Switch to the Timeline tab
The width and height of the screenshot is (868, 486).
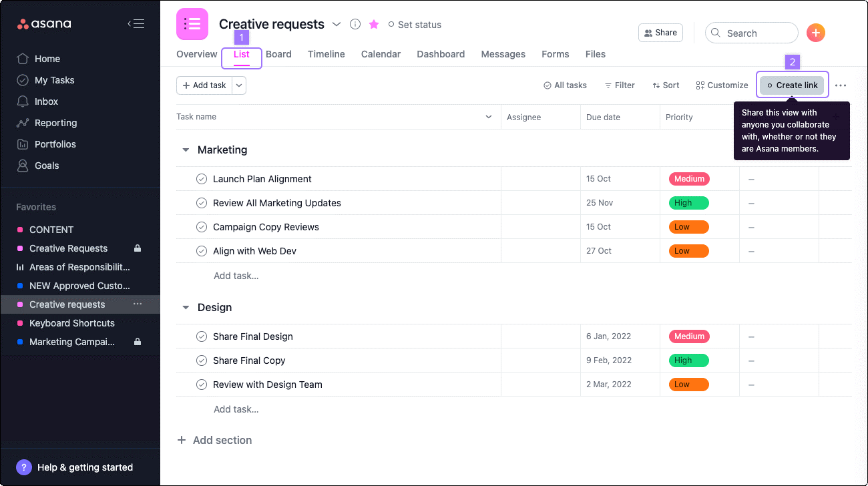click(x=327, y=54)
